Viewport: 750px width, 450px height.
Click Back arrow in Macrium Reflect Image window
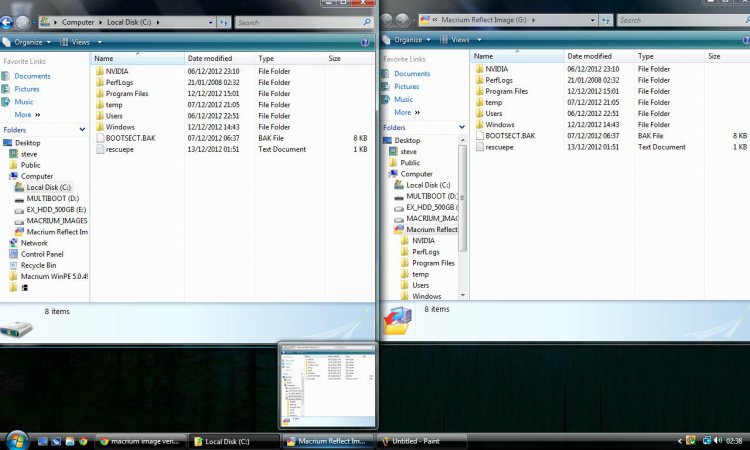pyautogui.click(x=386, y=20)
